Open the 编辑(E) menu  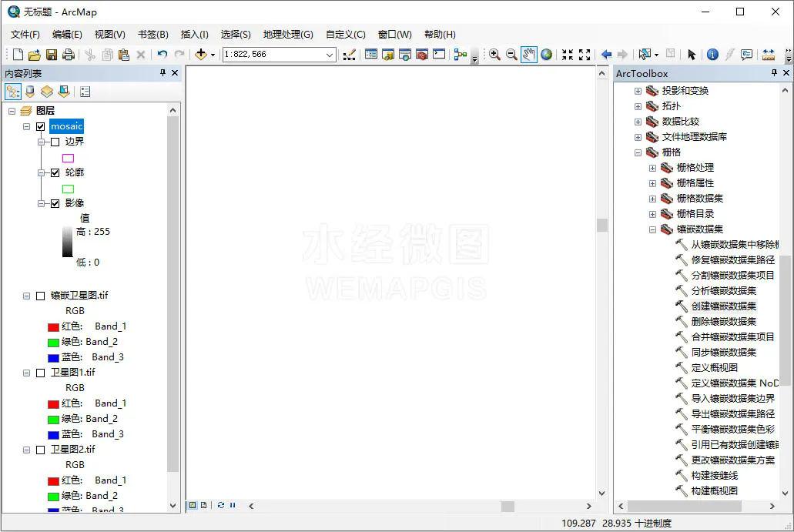click(x=67, y=35)
